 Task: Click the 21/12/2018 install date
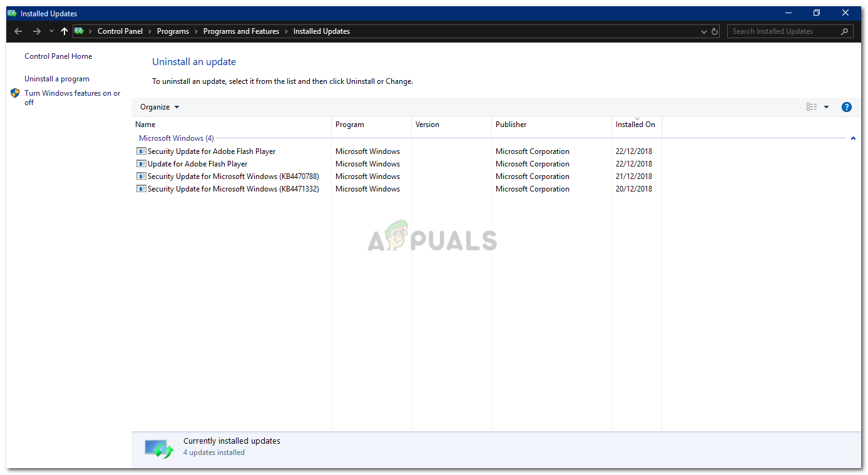(x=634, y=176)
